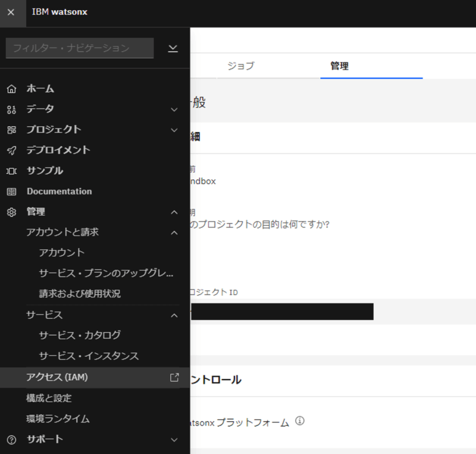Expand the データ menu chevron
476x454 pixels.
[x=174, y=109]
